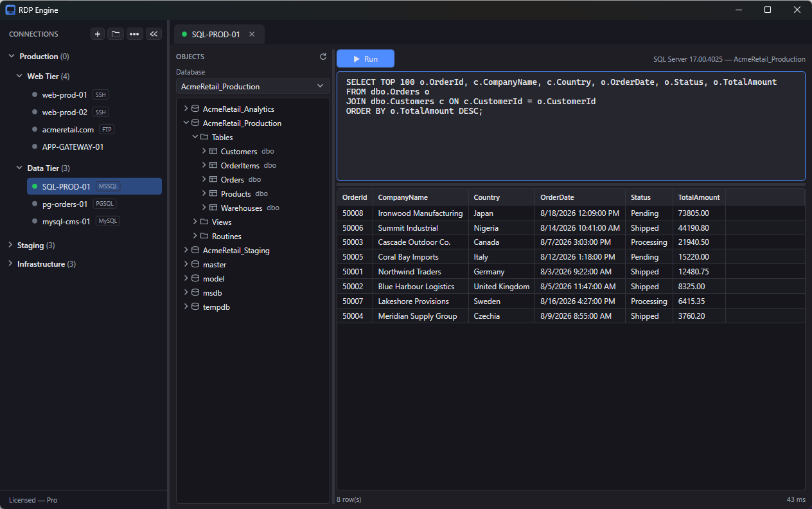The width and height of the screenshot is (812, 509).
Task: Collapse the Production group
Action: [x=12, y=57]
